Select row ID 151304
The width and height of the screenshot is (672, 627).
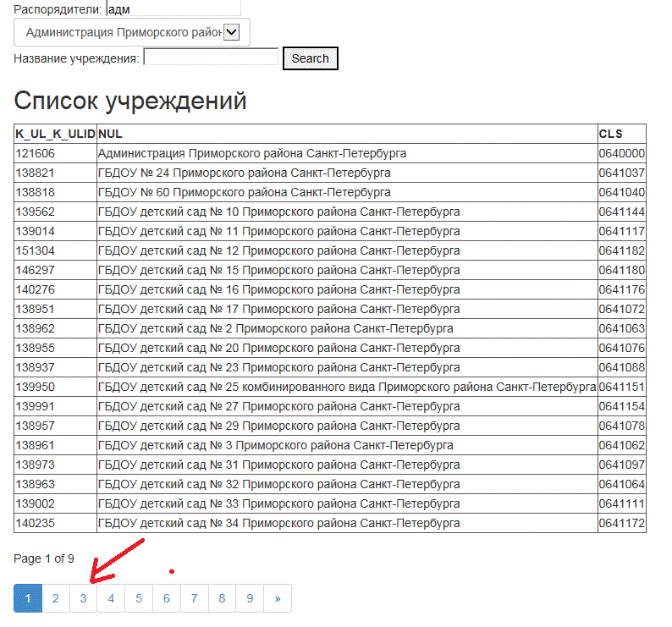(x=55, y=250)
